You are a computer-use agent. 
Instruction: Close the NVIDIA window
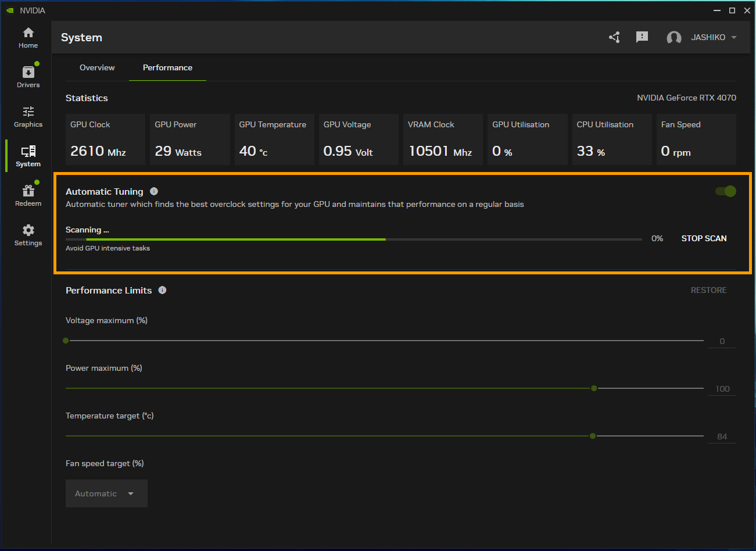(747, 10)
